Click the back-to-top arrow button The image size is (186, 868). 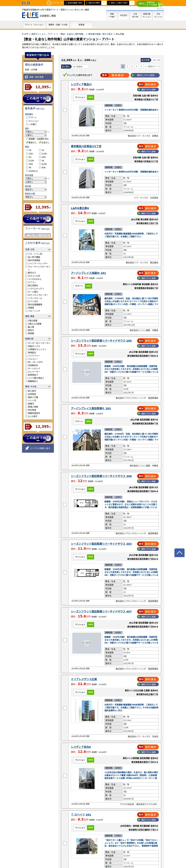tap(179, 553)
